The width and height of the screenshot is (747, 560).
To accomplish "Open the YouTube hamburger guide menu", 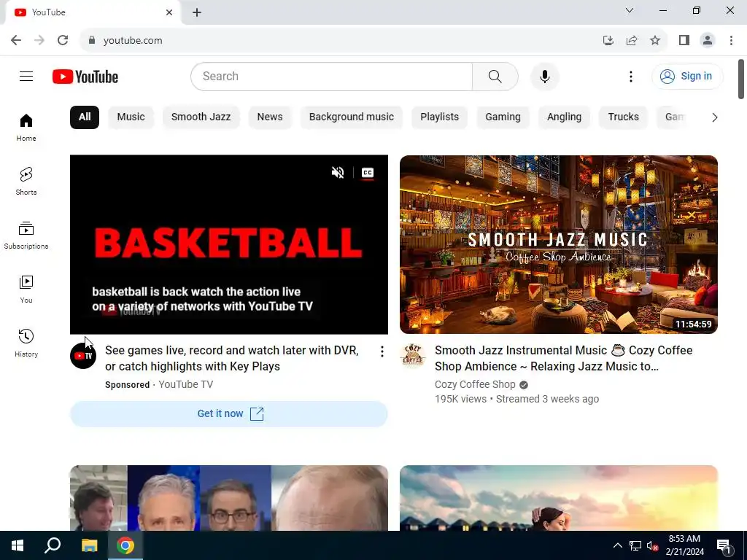I will (26, 76).
